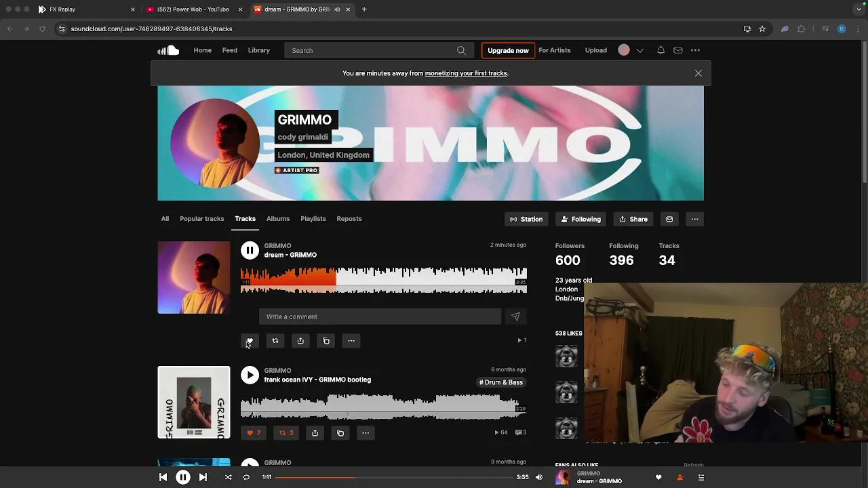Click the search magnifier icon
The width and height of the screenshot is (868, 488).
(461, 50)
